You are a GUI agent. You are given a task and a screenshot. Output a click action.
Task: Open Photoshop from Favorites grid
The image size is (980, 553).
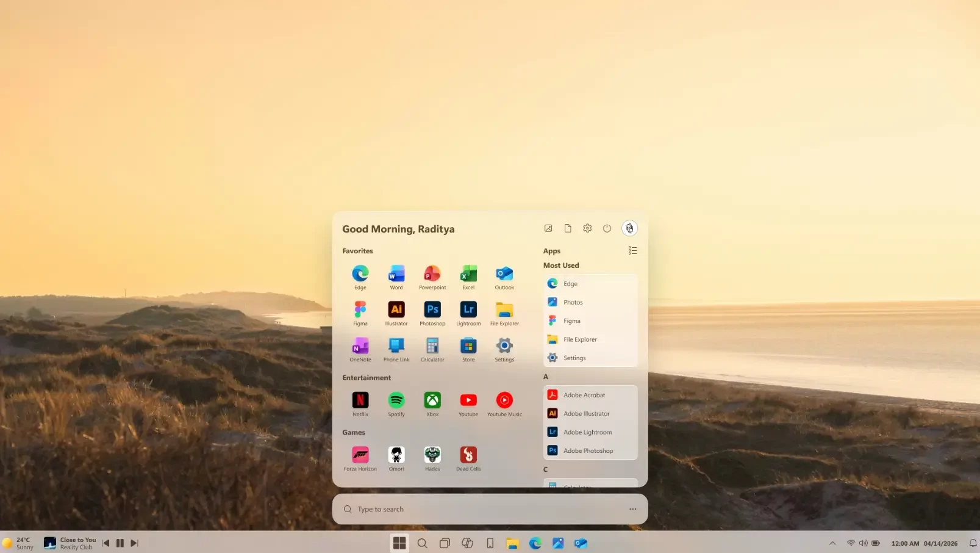click(x=432, y=310)
